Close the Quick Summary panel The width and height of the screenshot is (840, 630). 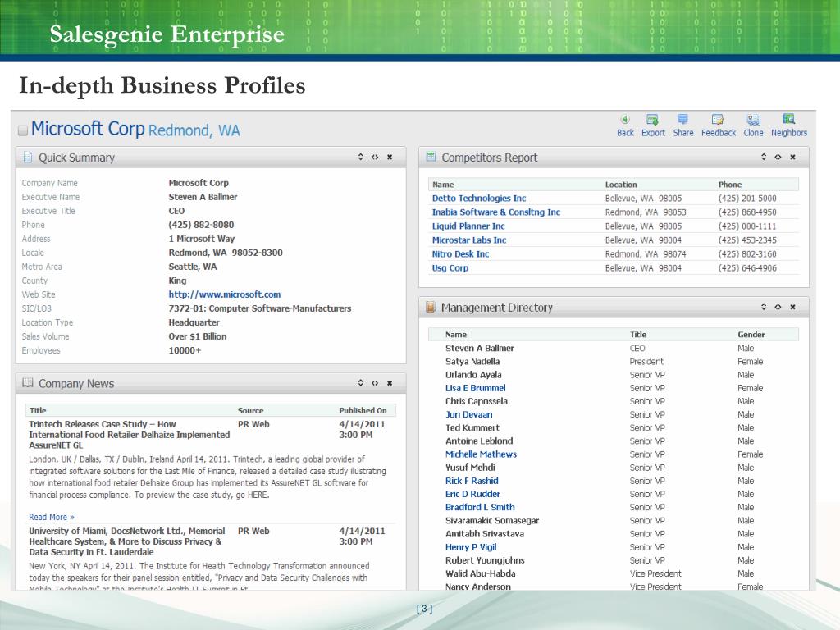(390, 157)
